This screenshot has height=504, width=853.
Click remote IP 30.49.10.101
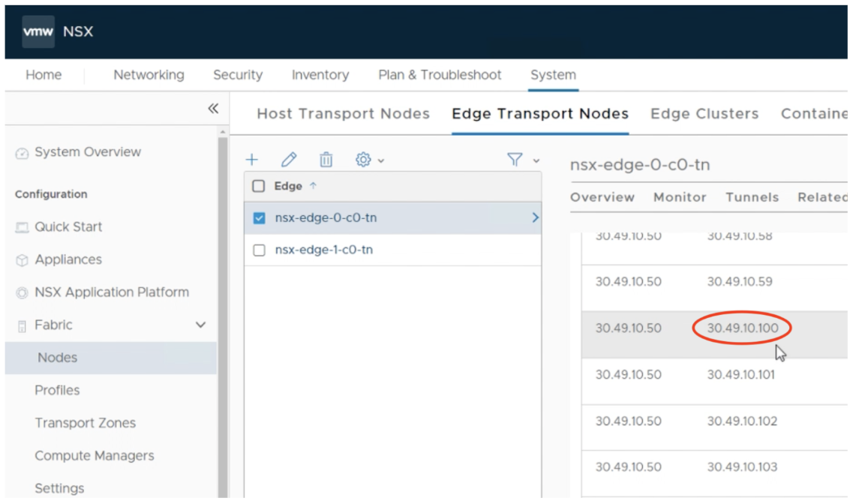click(740, 374)
